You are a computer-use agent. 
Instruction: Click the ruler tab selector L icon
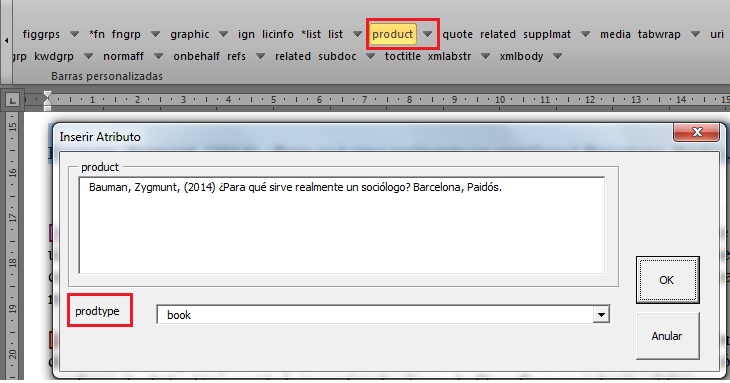tap(12, 99)
